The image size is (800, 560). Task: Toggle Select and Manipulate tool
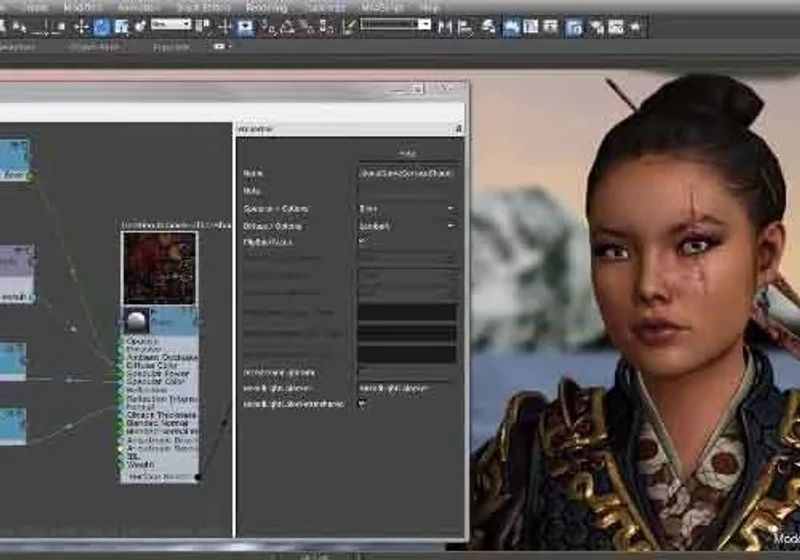(x=224, y=27)
